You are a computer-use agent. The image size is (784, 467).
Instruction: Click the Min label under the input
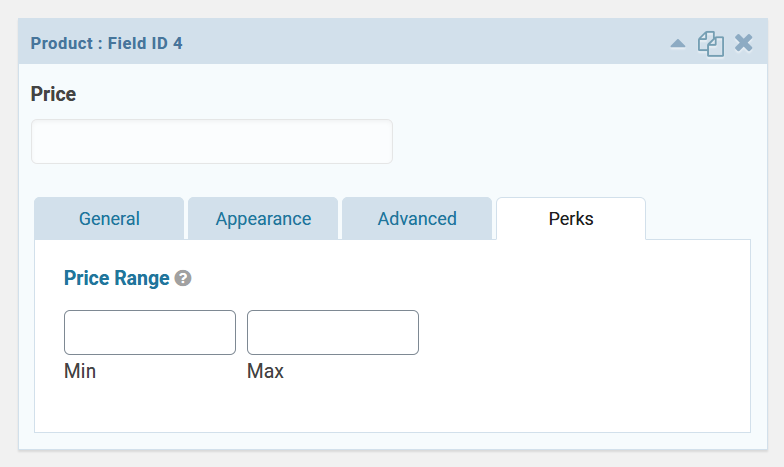(80, 371)
